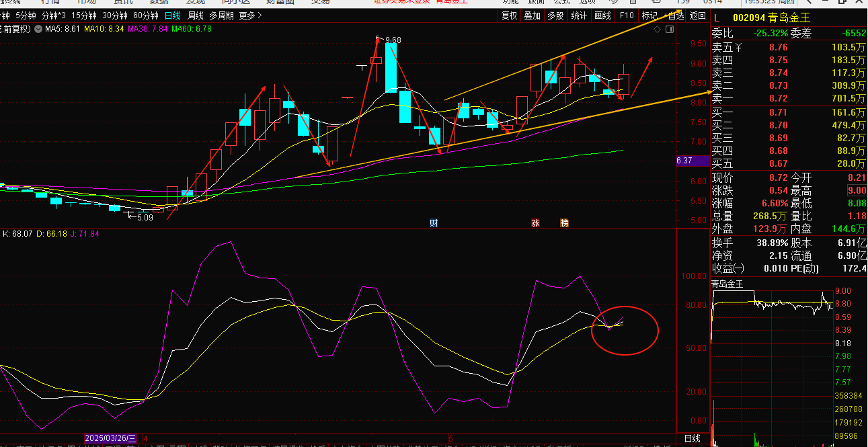The height and width of the screenshot is (447, 868).
Task: Click the 卖五 8.76 order row
Action: click(x=789, y=47)
